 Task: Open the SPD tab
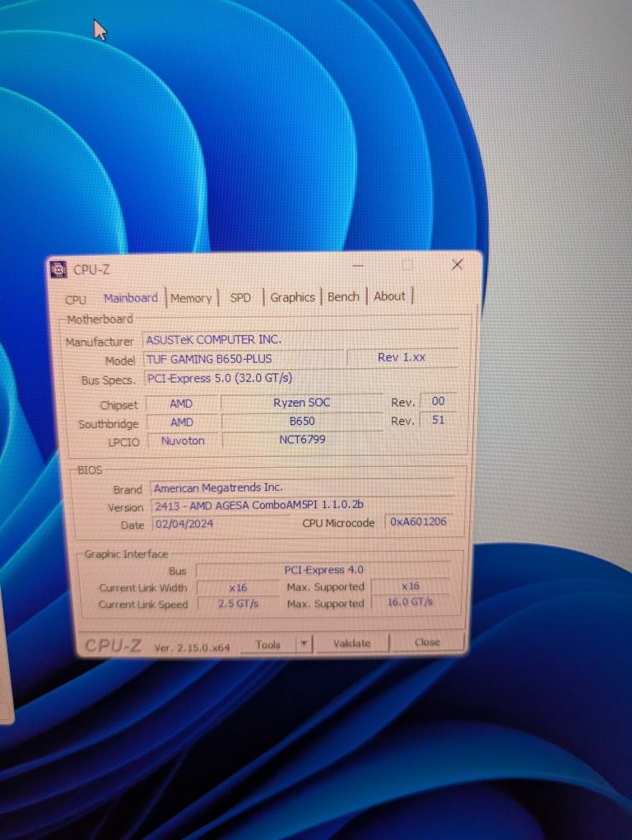point(240,298)
